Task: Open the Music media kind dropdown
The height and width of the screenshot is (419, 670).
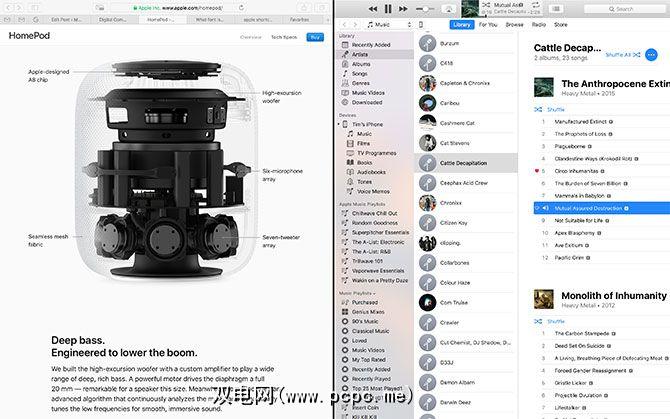Action: pyautogui.click(x=389, y=25)
